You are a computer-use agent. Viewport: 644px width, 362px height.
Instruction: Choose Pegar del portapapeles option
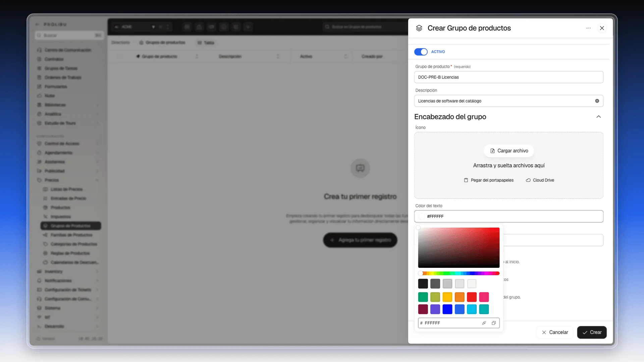click(x=488, y=180)
